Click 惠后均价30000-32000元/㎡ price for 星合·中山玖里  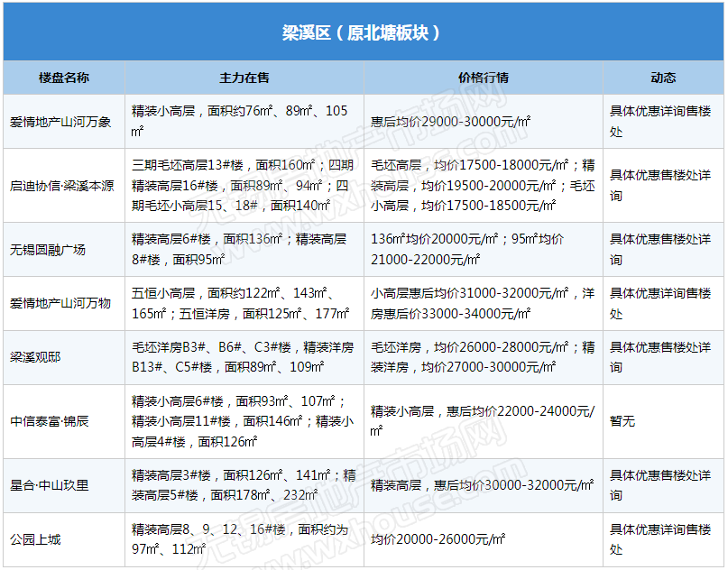(x=482, y=485)
